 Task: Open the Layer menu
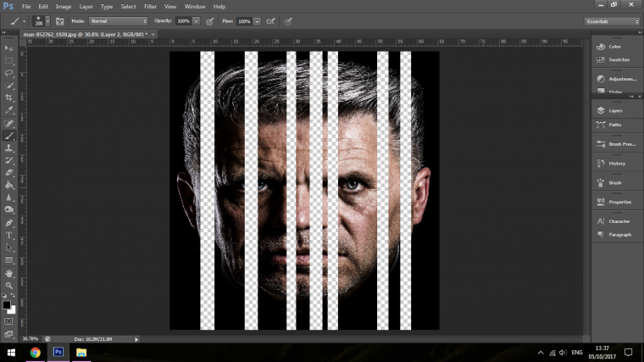[86, 7]
